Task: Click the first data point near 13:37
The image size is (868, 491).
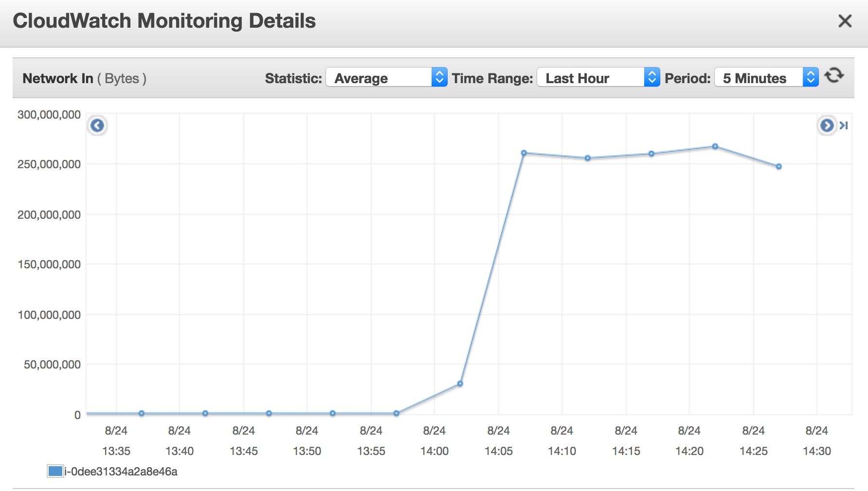Action: (142, 413)
